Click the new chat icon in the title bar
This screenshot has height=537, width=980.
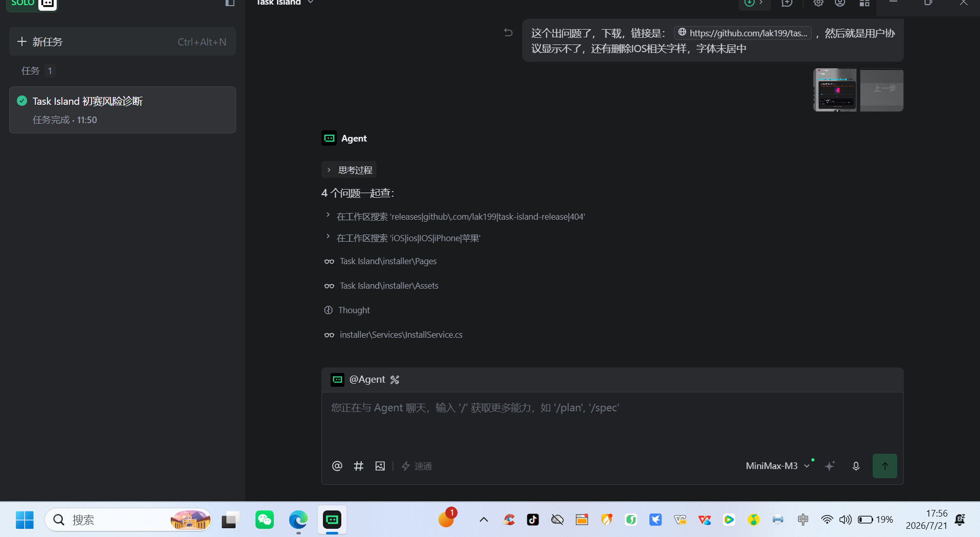click(x=787, y=3)
